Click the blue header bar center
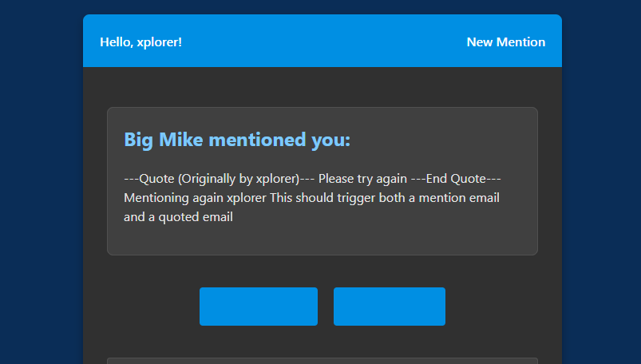Image resolution: width=641 pixels, height=364 pixels. (x=322, y=41)
